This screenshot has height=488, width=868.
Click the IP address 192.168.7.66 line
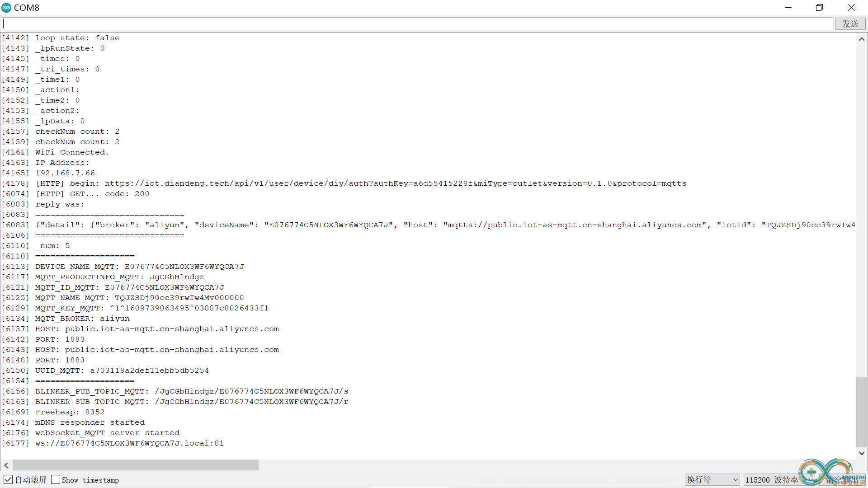(x=48, y=173)
